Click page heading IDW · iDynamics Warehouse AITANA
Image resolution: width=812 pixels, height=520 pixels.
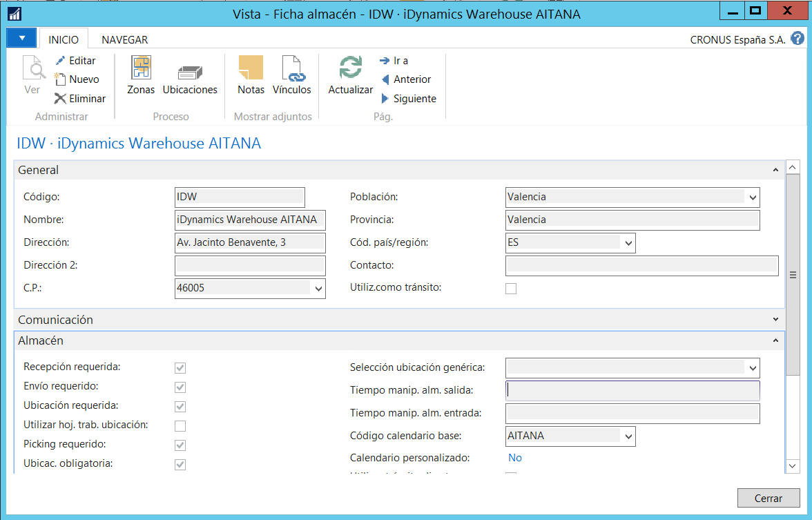tap(139, 143)
